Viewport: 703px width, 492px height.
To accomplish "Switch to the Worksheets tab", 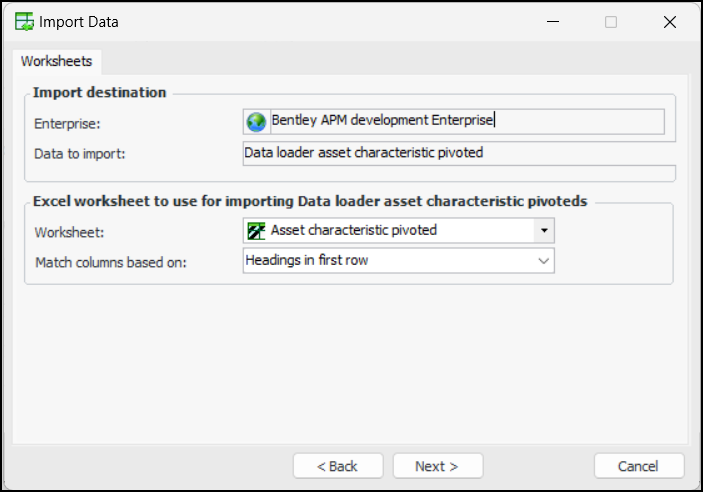I will click(56, 61).
